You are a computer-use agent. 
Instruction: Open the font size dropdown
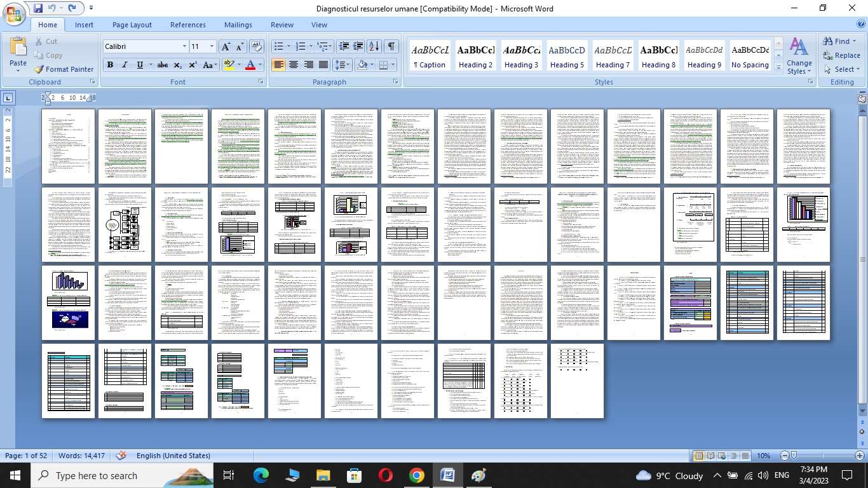[x=212, y=46]
